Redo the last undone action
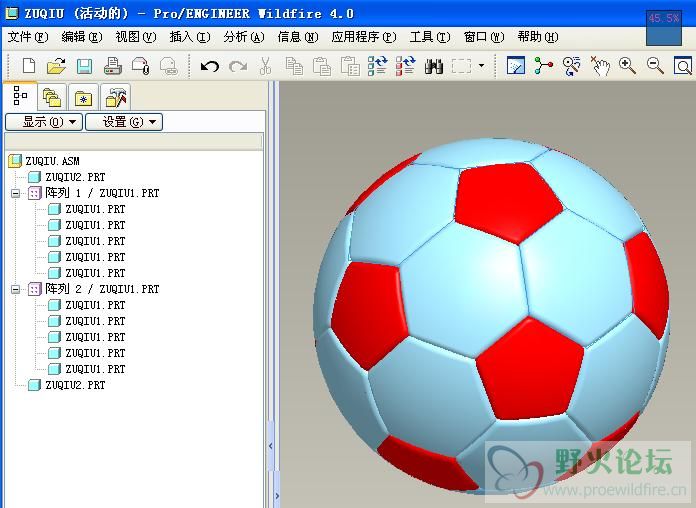 pyautogui.click(x=238, y=67)
